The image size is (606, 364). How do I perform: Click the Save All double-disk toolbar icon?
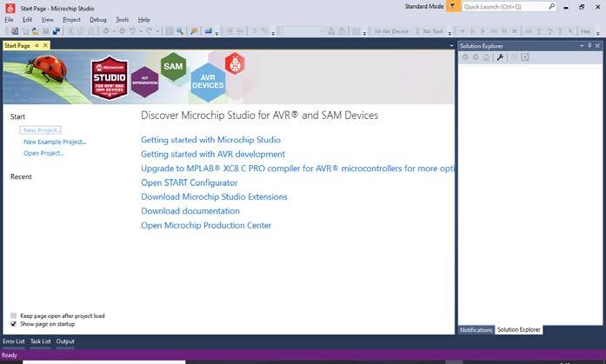point(57,31)
